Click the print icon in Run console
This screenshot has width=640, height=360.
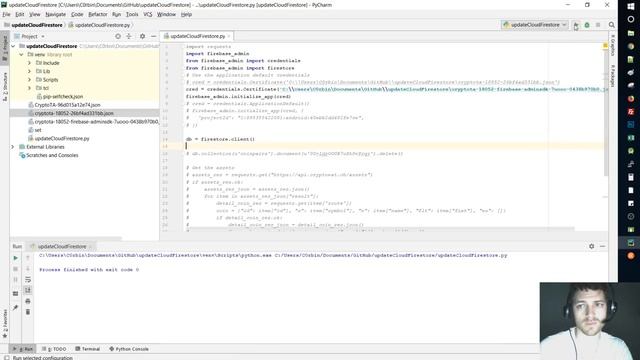(x=28, y=301)
